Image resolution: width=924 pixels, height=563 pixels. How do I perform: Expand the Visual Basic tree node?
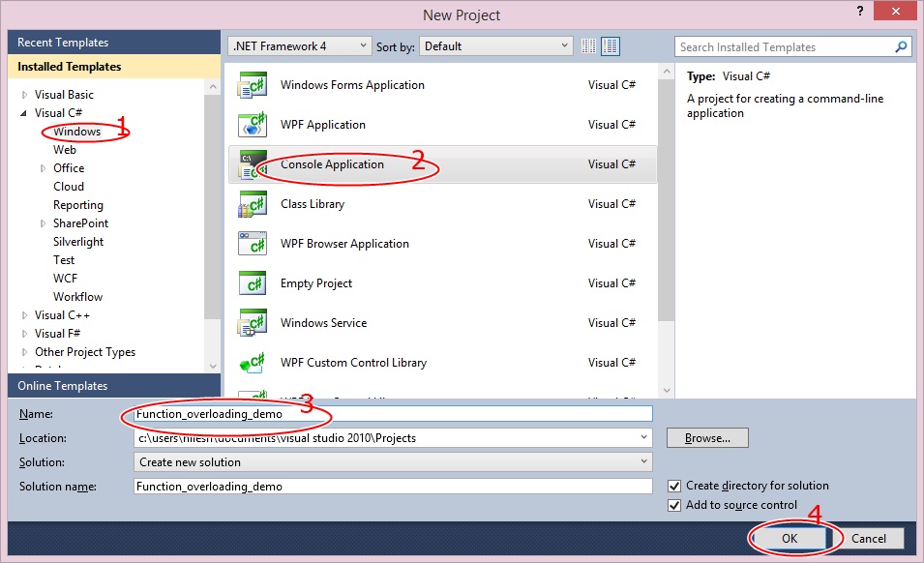[x=24, y=95]
